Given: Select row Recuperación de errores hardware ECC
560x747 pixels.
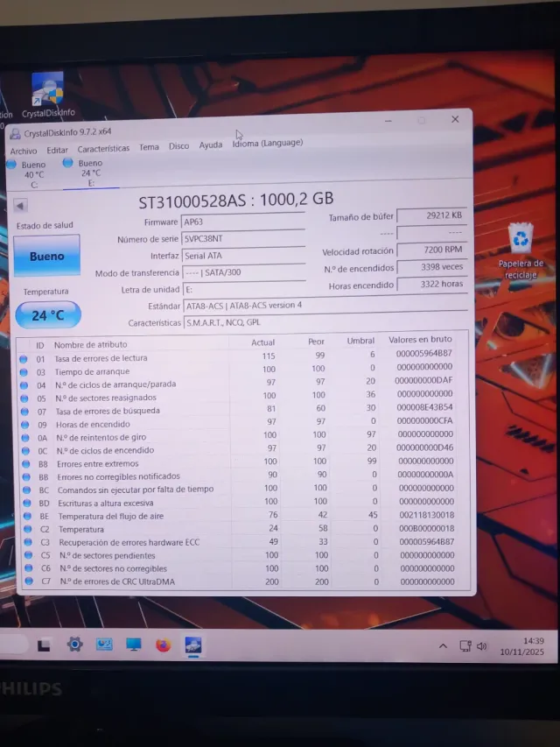Looking at the screenshot, I should [247, 542].
